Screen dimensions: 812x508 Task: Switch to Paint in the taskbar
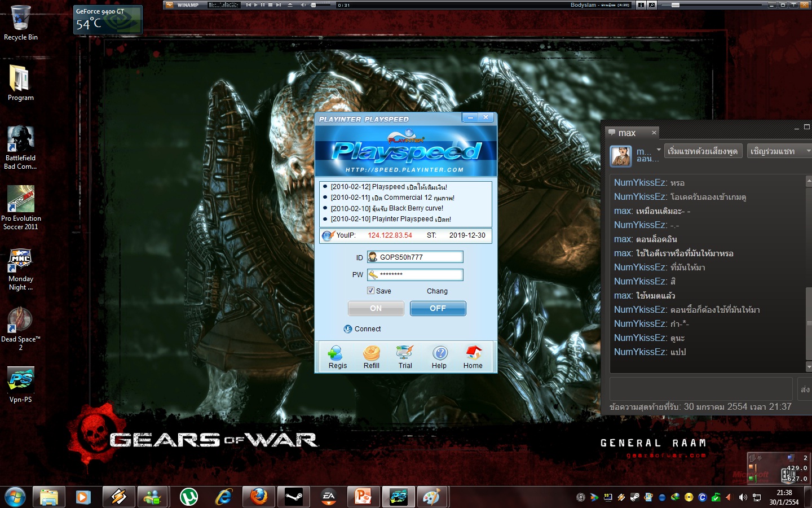(x=431, y=497)
